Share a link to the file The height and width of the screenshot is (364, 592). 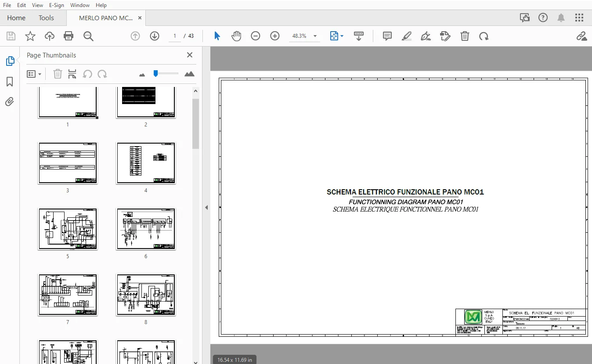(581, 36)
